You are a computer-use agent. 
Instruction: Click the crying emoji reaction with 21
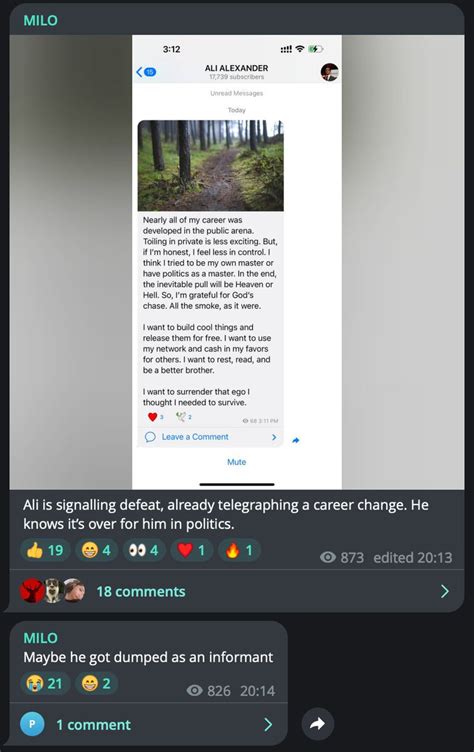45,683
